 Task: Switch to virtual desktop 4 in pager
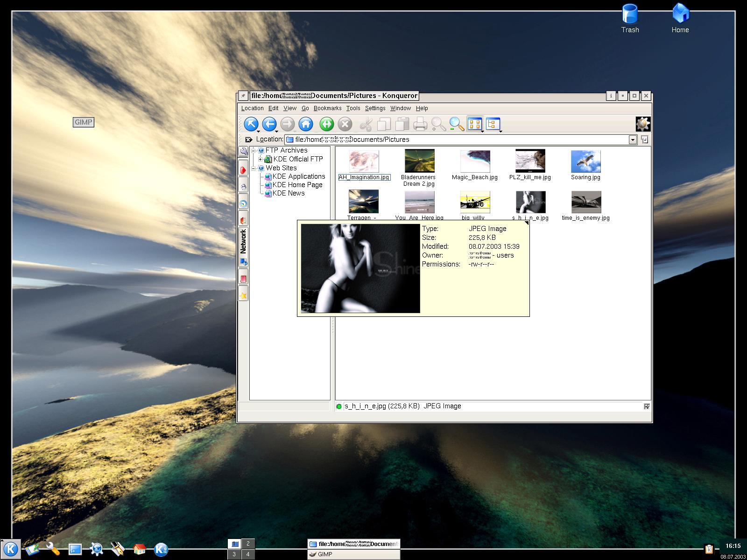tap(248, 554)
